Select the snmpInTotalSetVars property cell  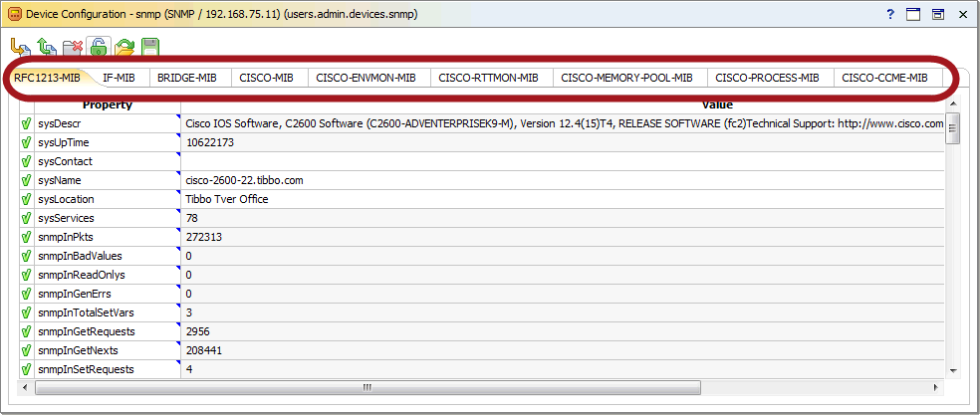click(x=107, y=312)
